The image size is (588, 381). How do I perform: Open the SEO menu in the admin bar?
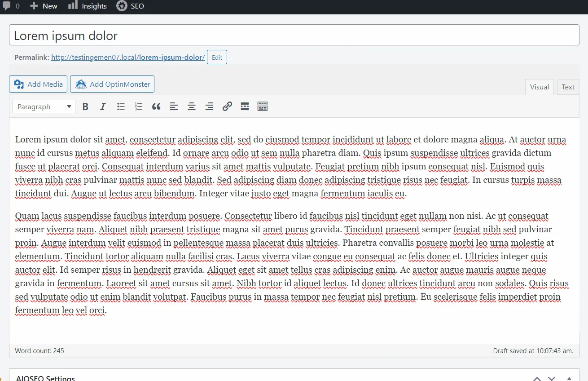point(130,6)
